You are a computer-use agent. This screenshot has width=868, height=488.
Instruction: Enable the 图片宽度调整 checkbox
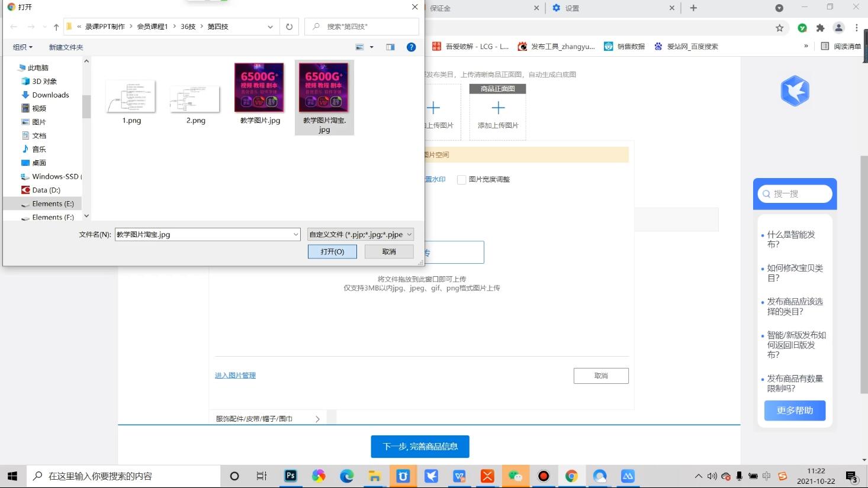click(x=461, y=179)
